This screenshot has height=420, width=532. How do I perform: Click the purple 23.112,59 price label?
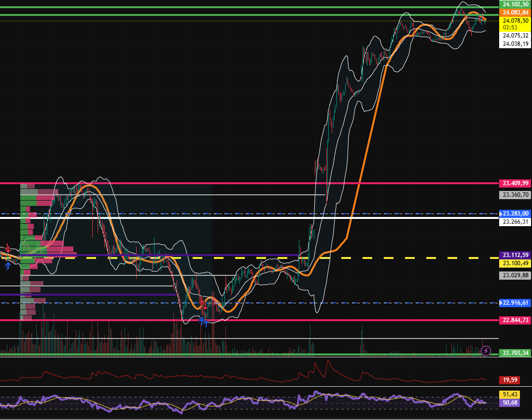tap(515, 255)
